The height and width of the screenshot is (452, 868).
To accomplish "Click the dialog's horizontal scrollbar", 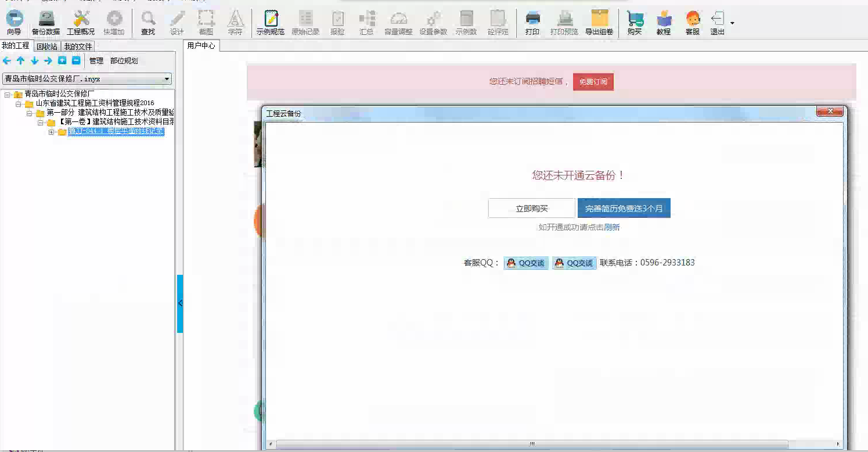I will click(x=531, y=444).
